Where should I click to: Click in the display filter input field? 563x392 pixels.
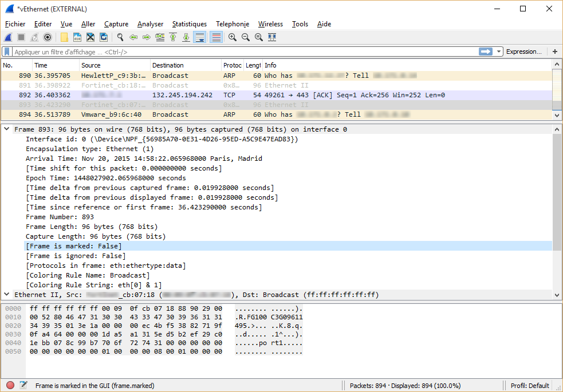(x=245, y=52)
